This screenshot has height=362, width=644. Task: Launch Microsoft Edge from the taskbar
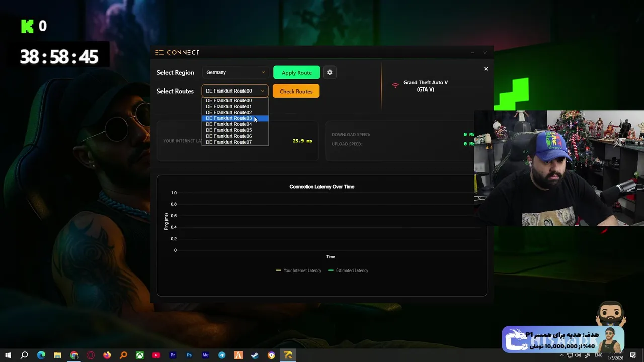pyautogui.click(x=41, y=355)
